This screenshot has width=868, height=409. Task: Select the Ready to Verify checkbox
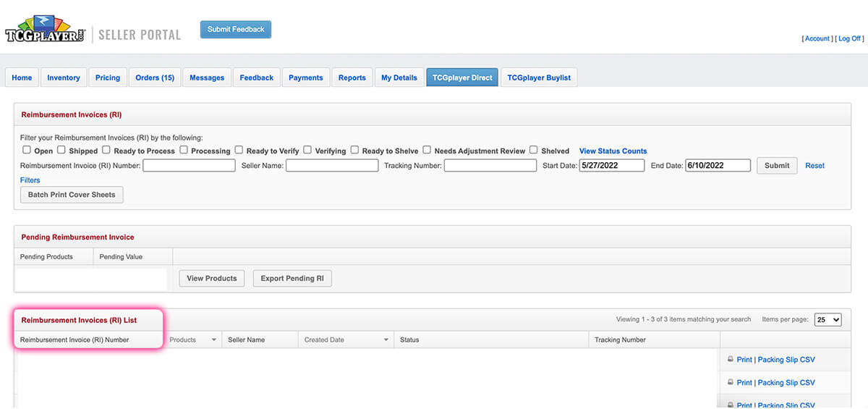tap(239, 151)
